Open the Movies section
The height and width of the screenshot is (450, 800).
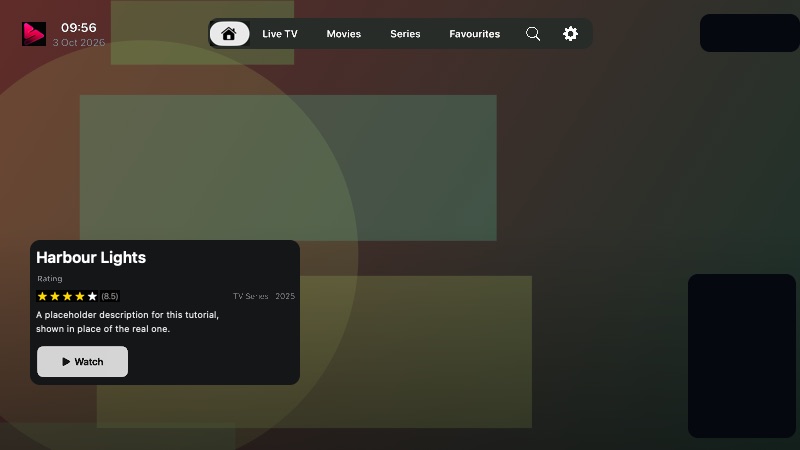coord(343,34)
